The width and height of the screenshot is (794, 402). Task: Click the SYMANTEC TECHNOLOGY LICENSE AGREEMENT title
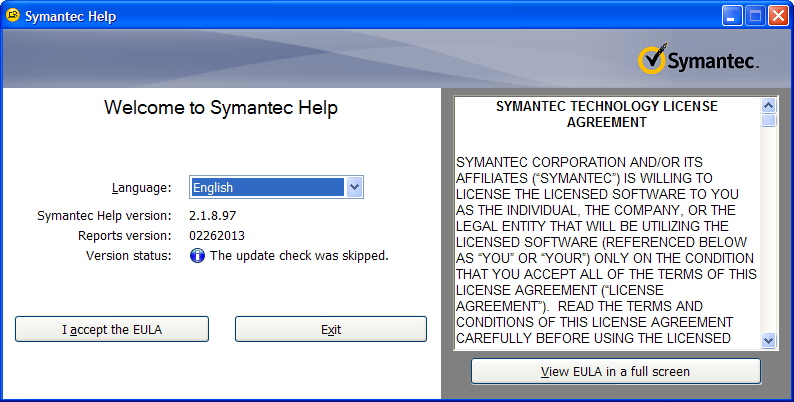(607, 114)
